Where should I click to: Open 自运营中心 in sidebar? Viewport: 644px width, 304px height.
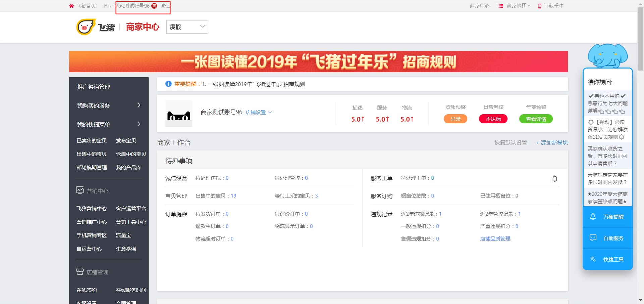coord(89,249)
